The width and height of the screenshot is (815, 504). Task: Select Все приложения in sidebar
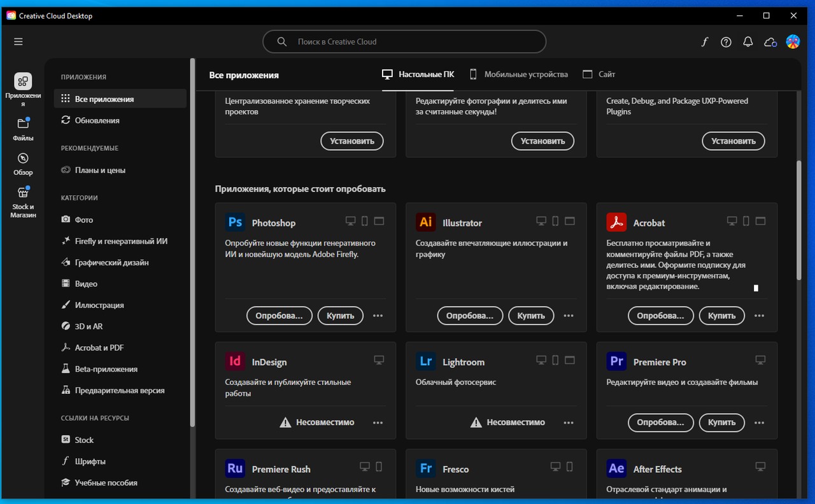120,99
